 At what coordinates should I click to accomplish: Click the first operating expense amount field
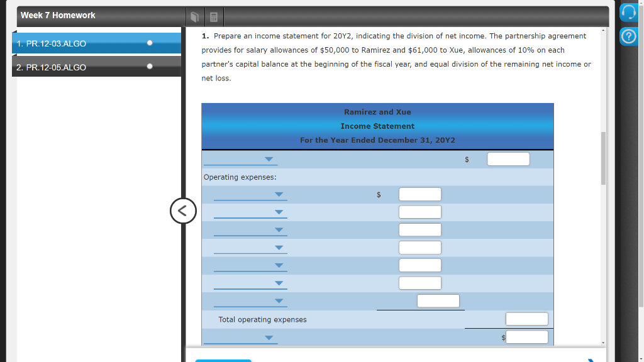[x=419, y=195]
